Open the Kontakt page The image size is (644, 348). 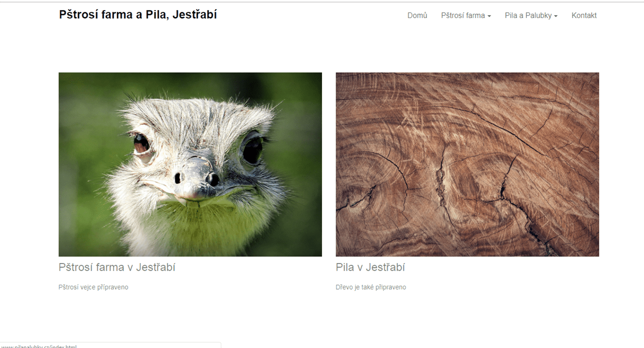pos(584,16)
